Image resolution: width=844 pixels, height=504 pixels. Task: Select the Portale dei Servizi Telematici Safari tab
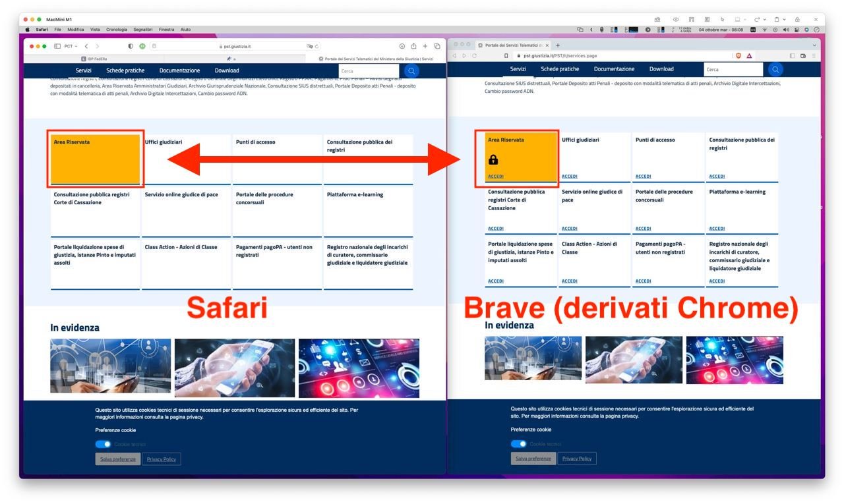click(x=376, y=59)
